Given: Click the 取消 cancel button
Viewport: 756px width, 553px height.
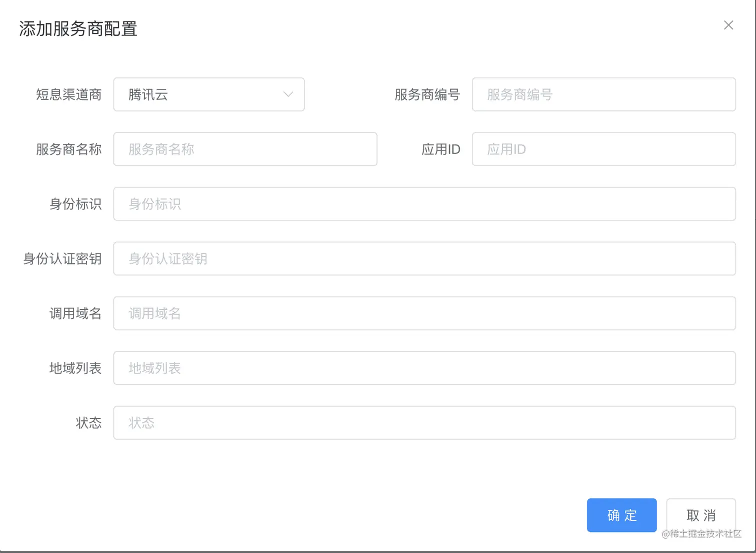Looking at the screenshot, I should [x=700, y=515].
